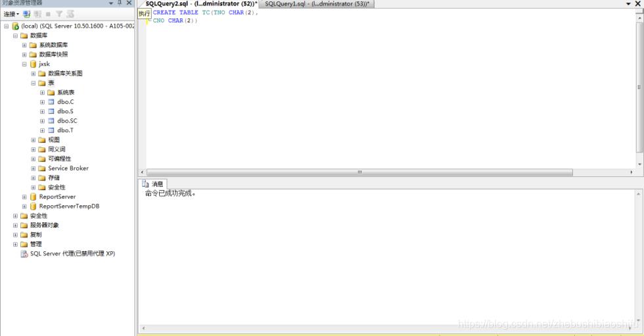The height and width of the screenshot is (336, 644).
Task: Click the connect Object Explorer icon
Action: 27,14
